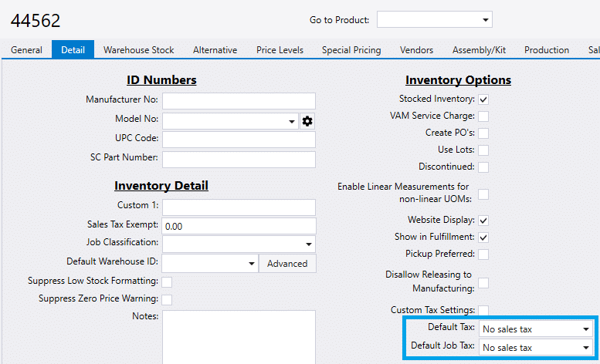Image resolution: width=600 pixels, height=364 pixels.
Task: Click the Advanced button
Action: pyautogui.click(x=287, y=264)
